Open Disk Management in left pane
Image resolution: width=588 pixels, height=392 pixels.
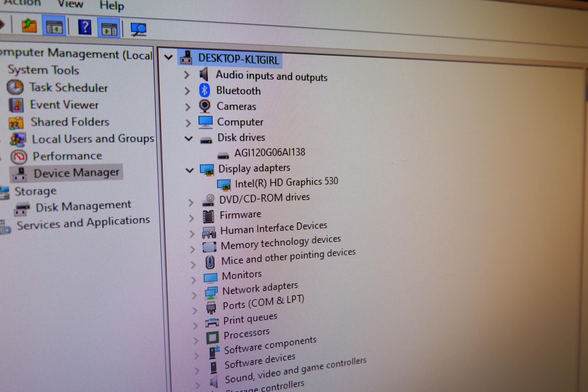pos(83,206)
